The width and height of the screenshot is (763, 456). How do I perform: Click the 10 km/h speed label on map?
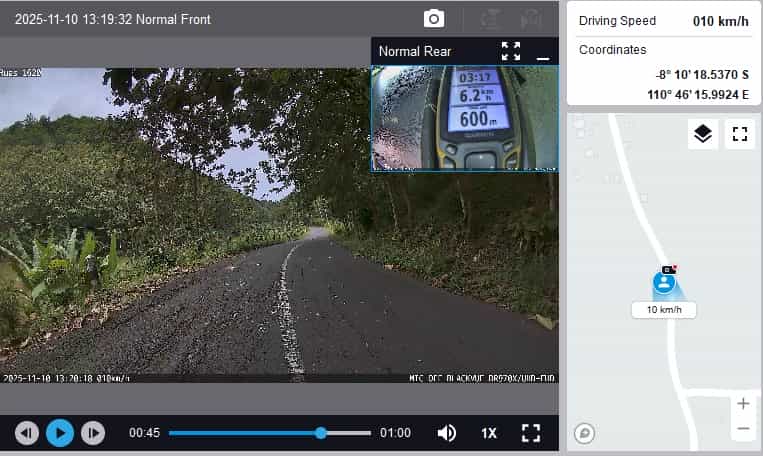664,310
